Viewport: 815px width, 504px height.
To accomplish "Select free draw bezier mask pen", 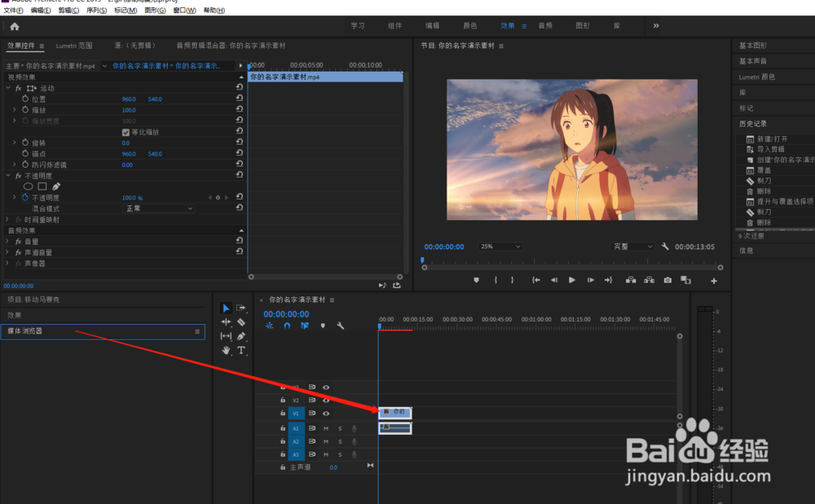I will coord(56,186).
